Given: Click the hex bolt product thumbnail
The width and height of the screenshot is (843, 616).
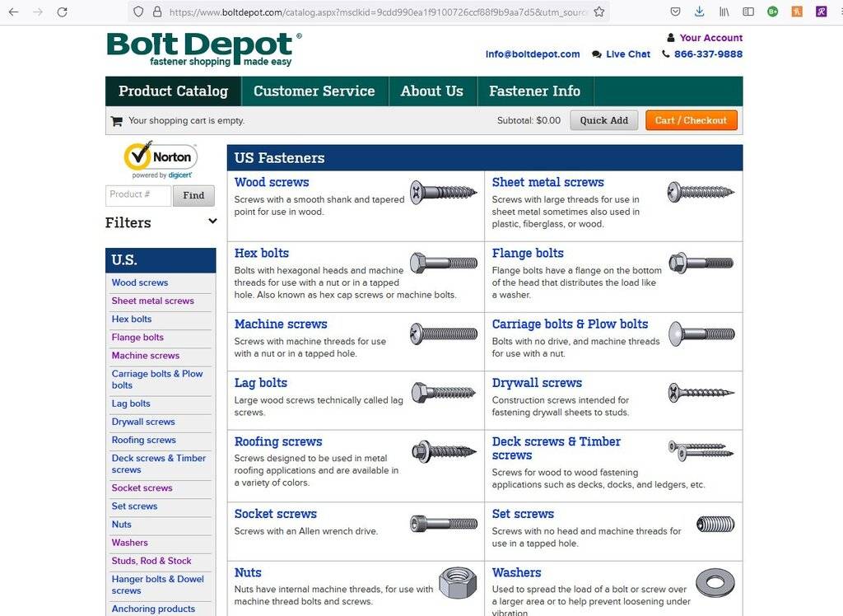Looking at the screenshot, I should coord(443,262).
